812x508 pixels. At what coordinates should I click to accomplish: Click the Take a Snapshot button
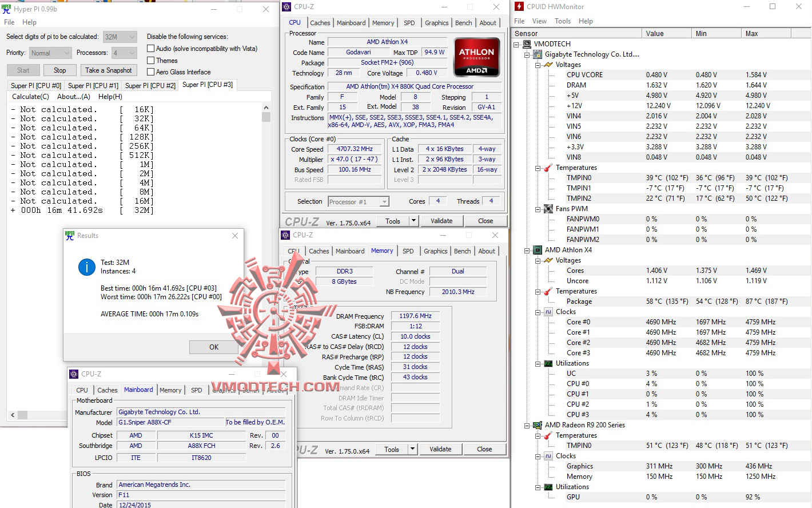click(x=109, y=70)
